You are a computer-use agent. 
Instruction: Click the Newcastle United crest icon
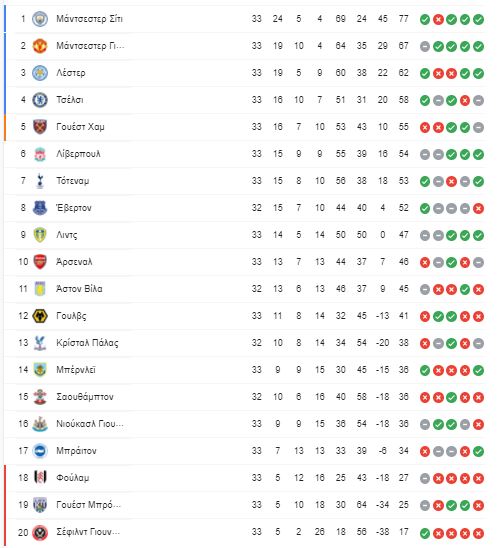[40, 424]
